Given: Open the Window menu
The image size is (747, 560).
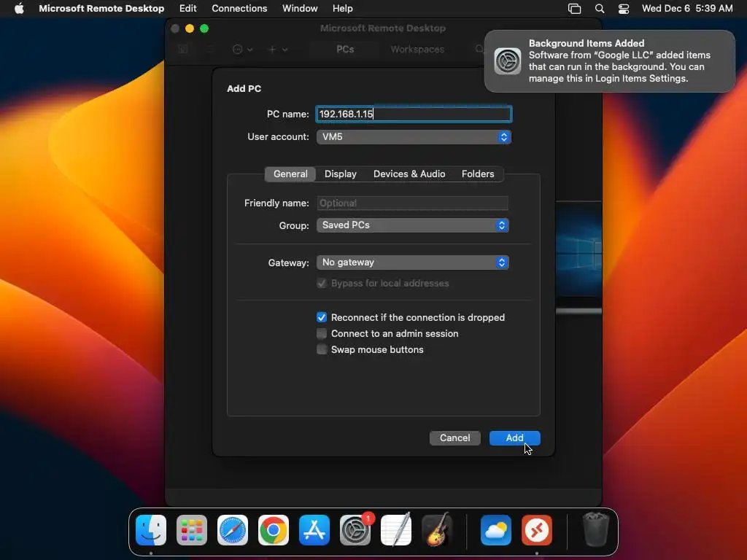Looking at the screenshot, I should pos(300,9).
